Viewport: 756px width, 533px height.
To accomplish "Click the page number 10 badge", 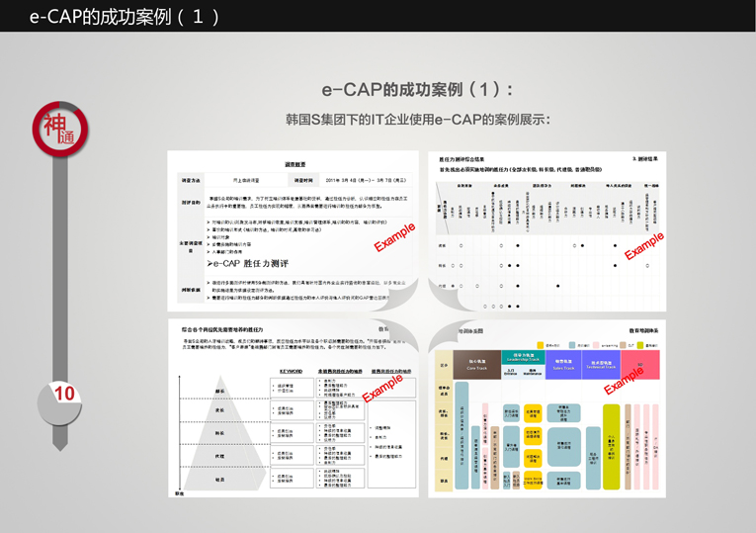I will pyautogui.click(x=59, y=403).
